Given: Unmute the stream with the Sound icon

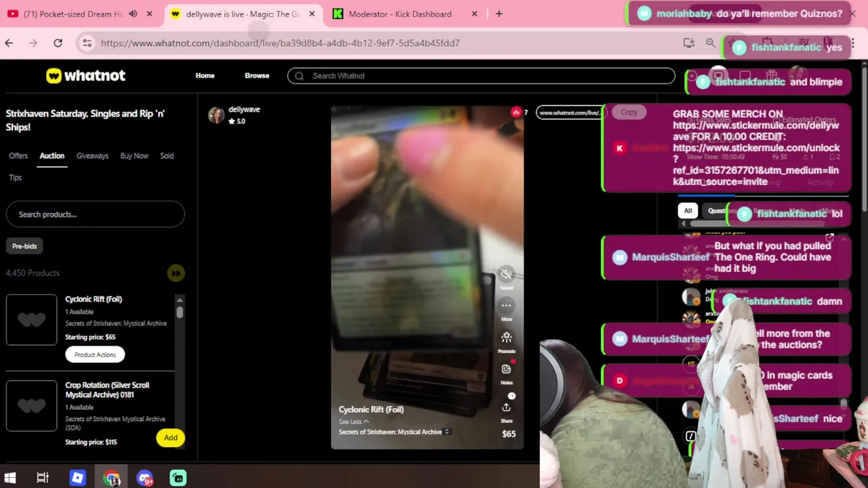Looking at the screenshot, I should click(x=506, y=274).
